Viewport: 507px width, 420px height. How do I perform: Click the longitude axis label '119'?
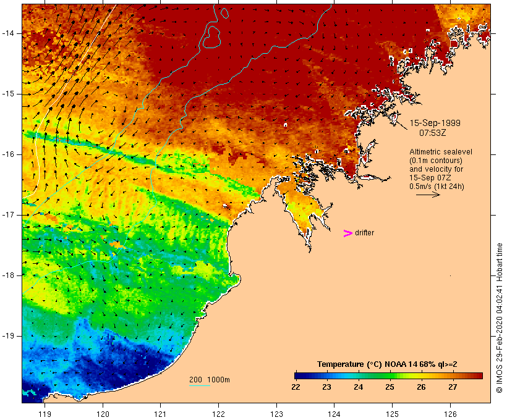pyautogui.click(x=45, y=414)
